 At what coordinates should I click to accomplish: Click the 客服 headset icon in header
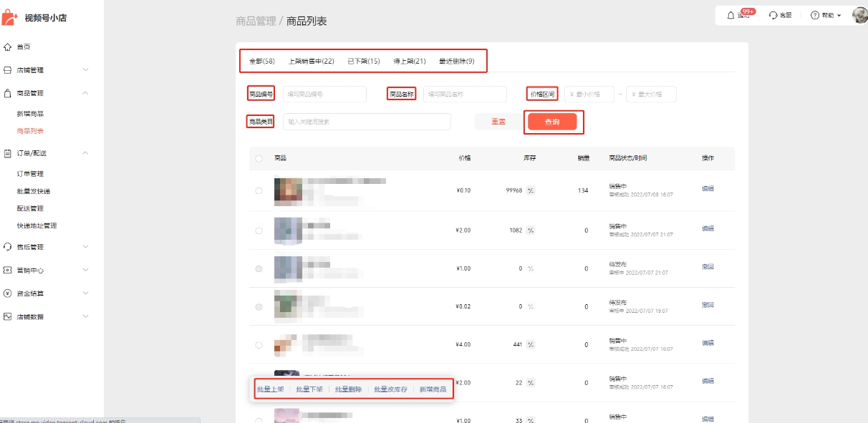(x=773, y=15)
